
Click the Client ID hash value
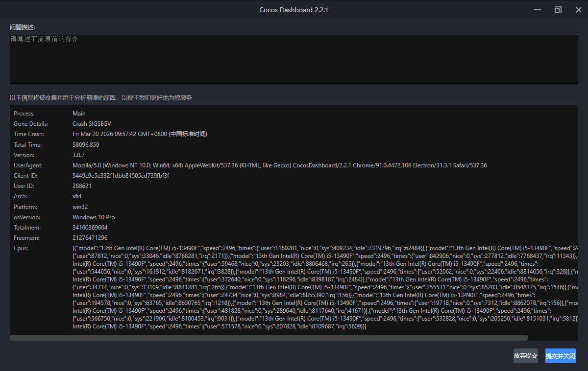pos(121,176)
